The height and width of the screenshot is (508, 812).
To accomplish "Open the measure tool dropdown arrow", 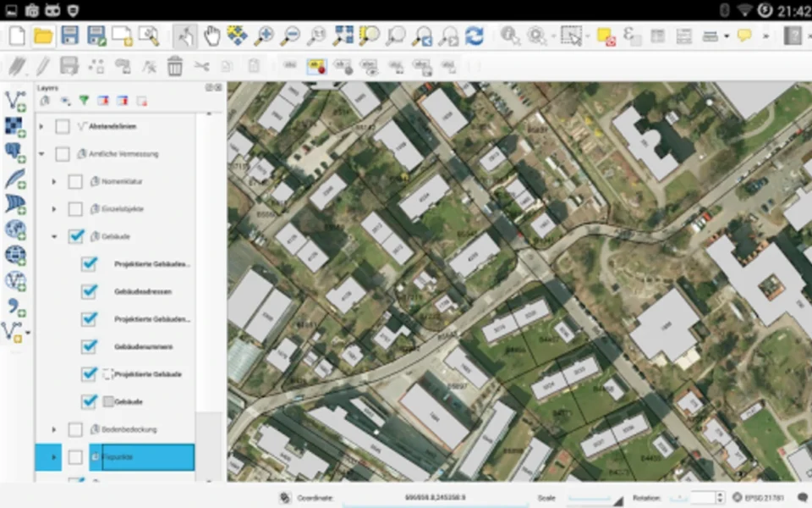I will coord(727,36).
